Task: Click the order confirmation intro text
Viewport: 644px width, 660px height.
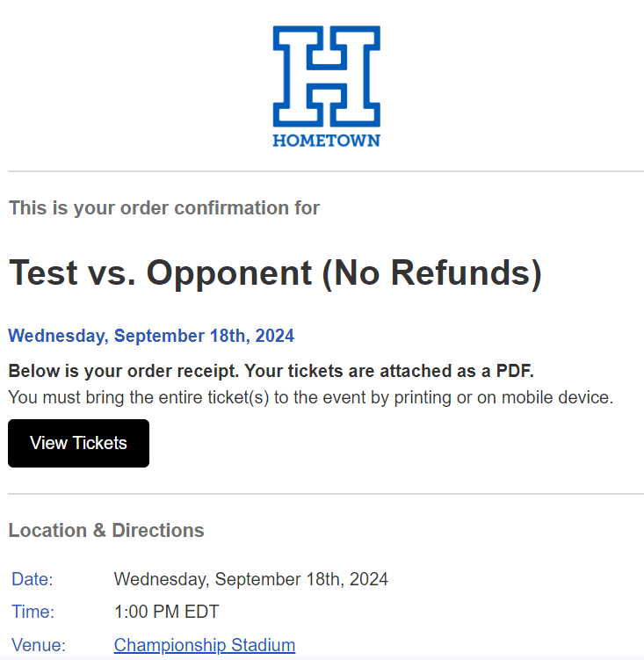Action: (x=164, y=208)
